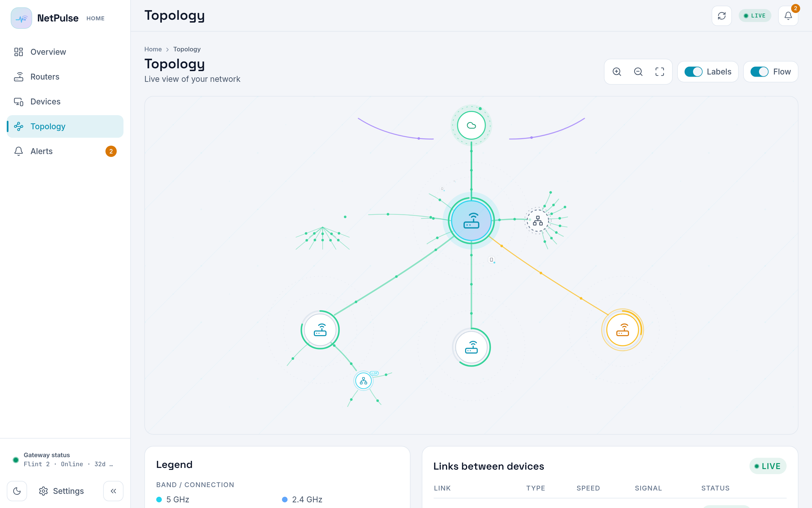Toggle the Flow switch off

coord(759,72)
